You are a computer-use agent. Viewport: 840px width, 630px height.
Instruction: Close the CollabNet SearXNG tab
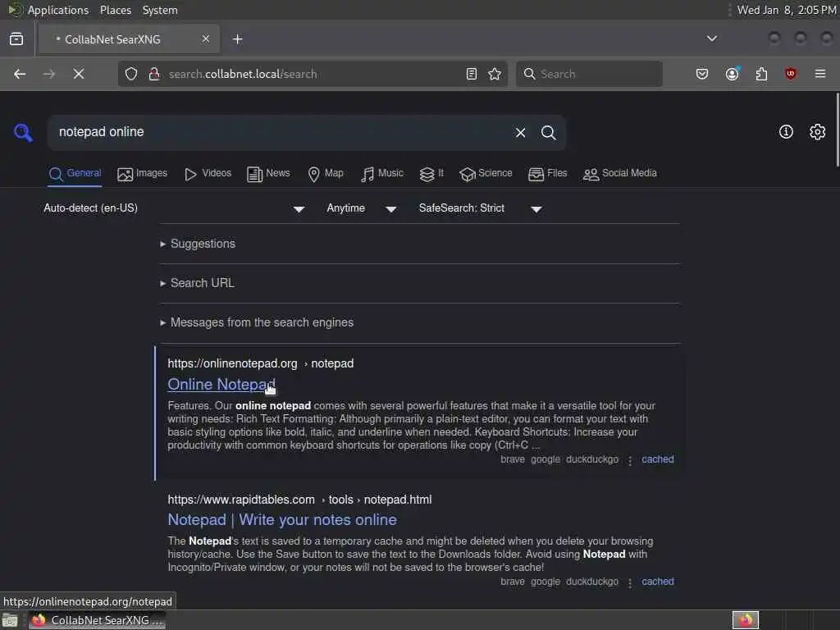[206, 39]
